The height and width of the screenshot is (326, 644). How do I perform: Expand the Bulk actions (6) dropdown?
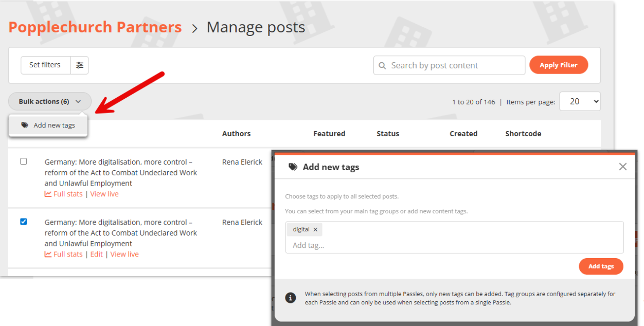[x=50, y=102]
